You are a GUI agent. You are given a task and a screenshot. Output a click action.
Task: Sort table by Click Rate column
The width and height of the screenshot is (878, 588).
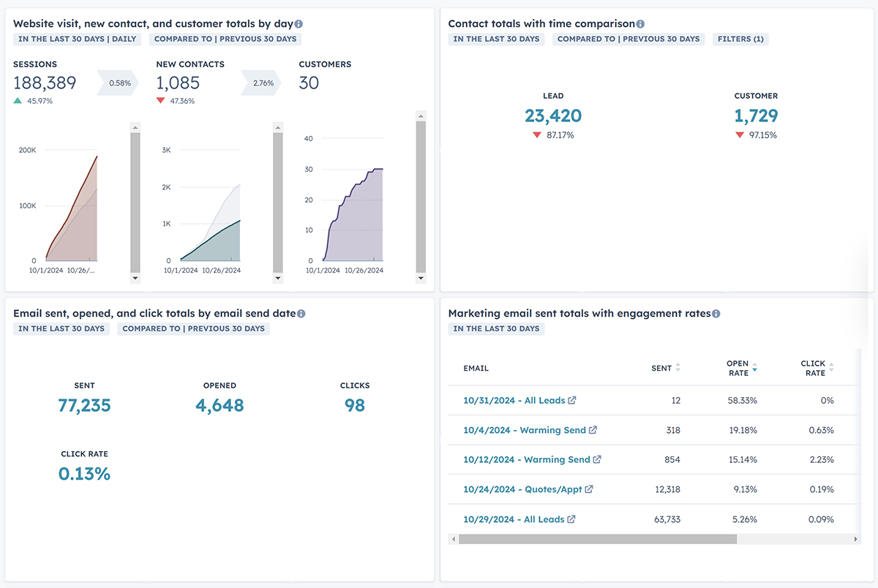[x=831, y=368]
